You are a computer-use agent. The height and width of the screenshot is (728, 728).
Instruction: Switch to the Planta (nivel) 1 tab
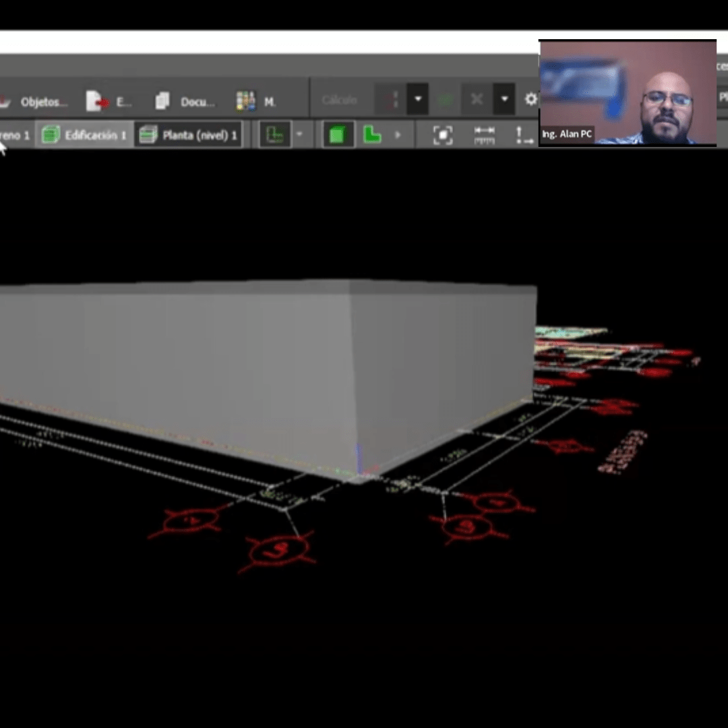point(189,135)
